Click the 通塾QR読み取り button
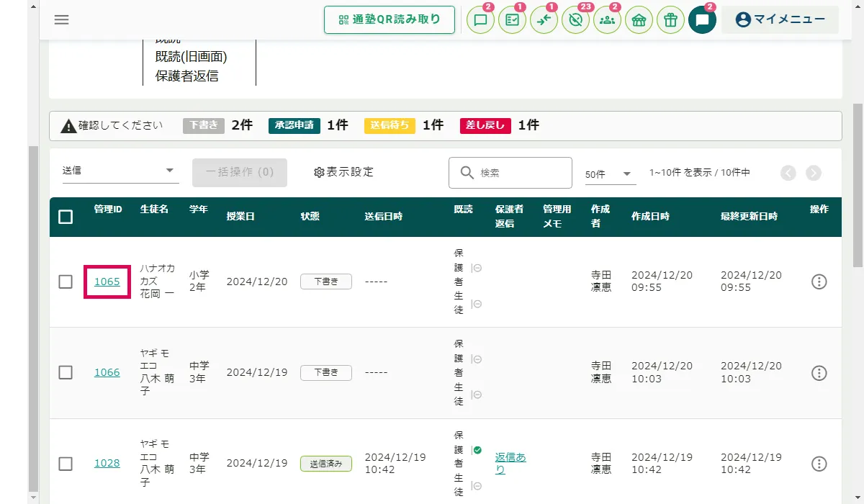864x504 pixels. pos(390,19)
